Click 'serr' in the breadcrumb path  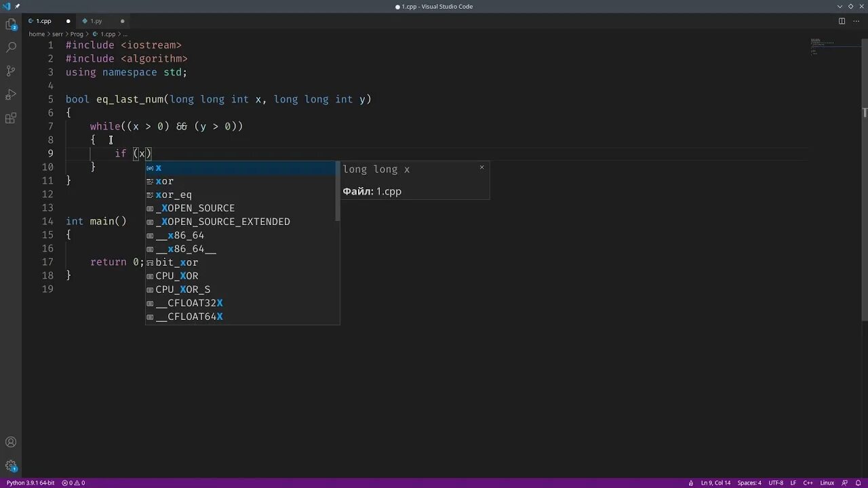[x=58, y=34]
